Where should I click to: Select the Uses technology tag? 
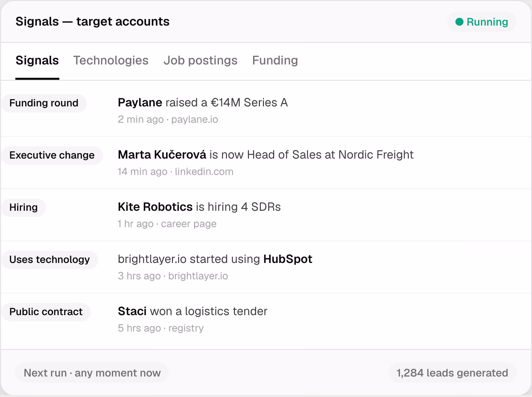tap(49, 260)
